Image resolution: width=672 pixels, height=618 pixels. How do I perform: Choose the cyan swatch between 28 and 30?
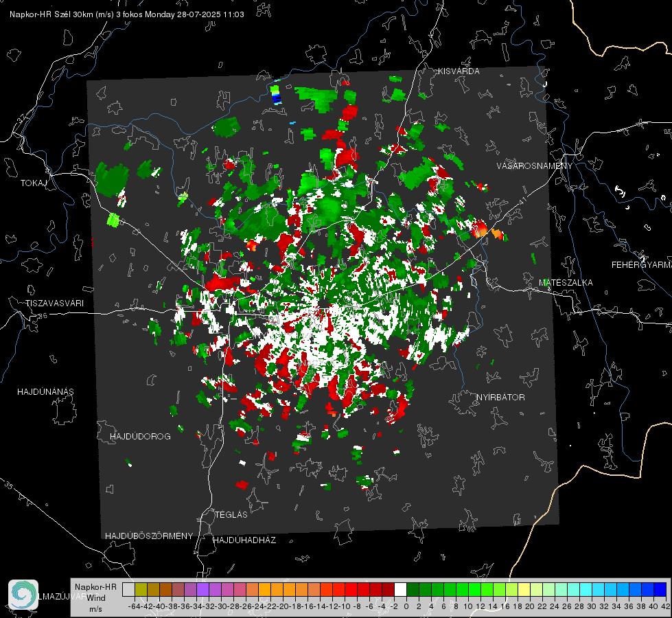586,589
